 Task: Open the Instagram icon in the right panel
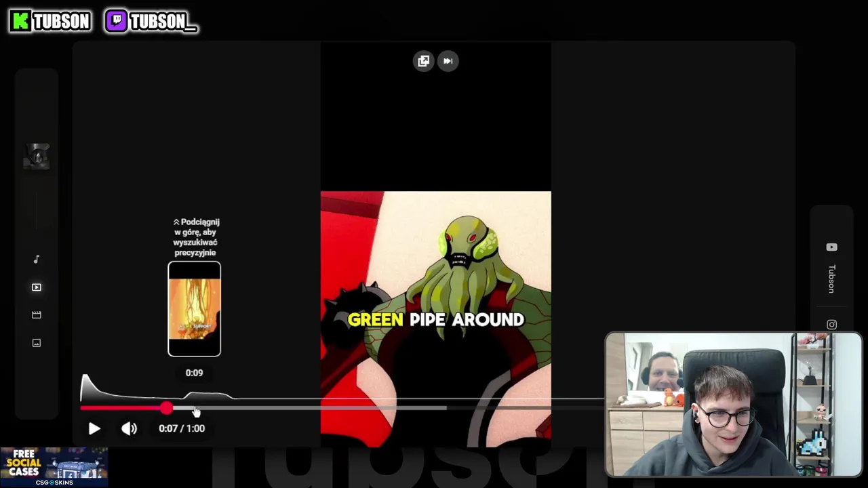click(x=831, y=325)
